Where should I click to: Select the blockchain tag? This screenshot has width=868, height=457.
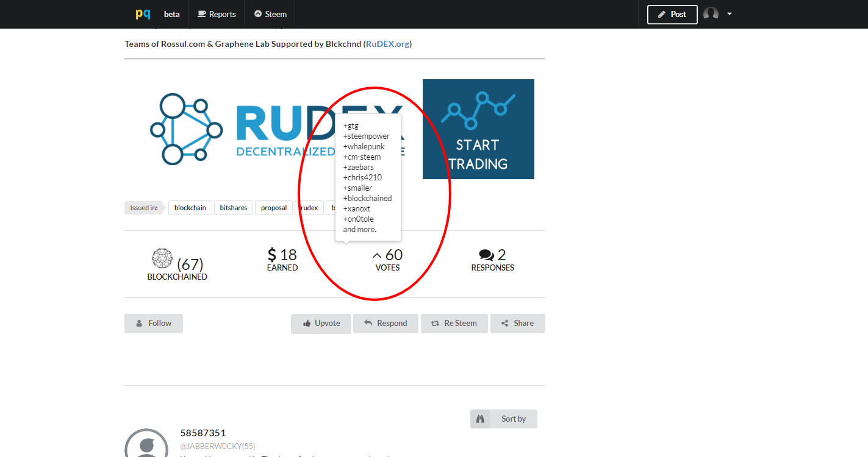tap(190, 208)
